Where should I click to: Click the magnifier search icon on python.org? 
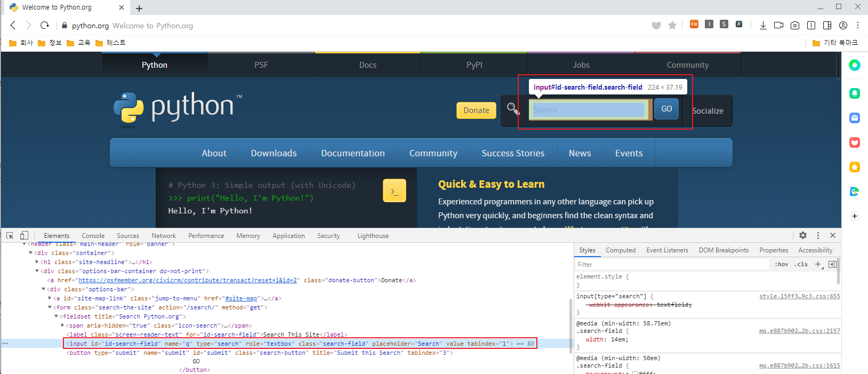tap(513, 109)
